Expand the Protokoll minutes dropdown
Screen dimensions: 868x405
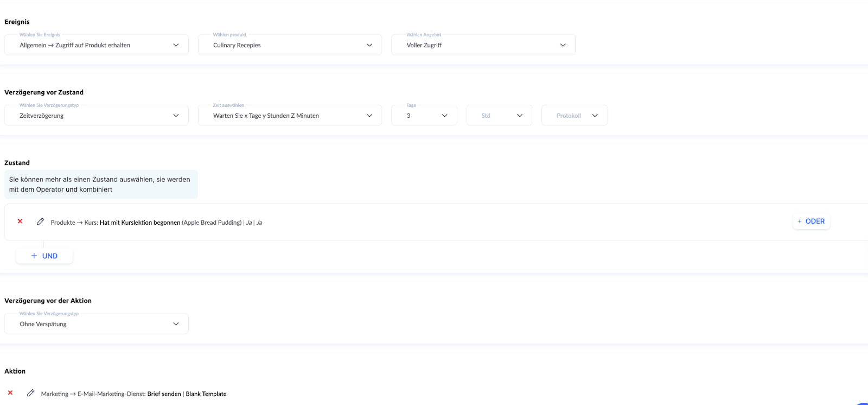574,116
